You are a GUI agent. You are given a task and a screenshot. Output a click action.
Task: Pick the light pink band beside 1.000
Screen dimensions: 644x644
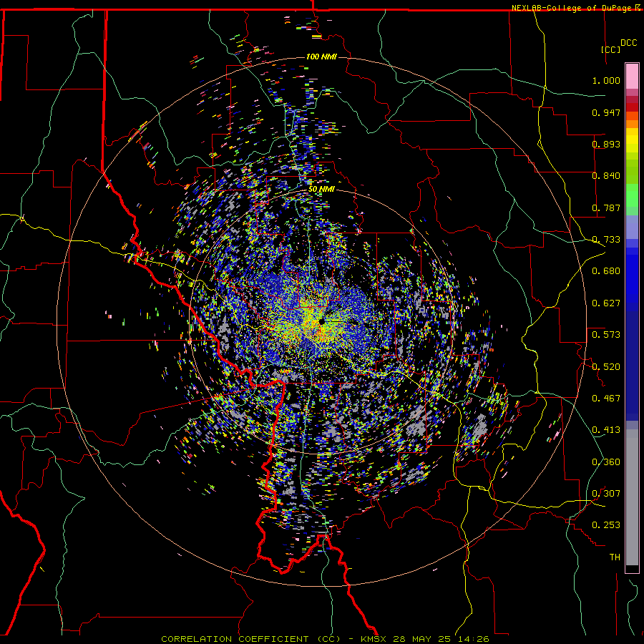(x=632, y=77)
